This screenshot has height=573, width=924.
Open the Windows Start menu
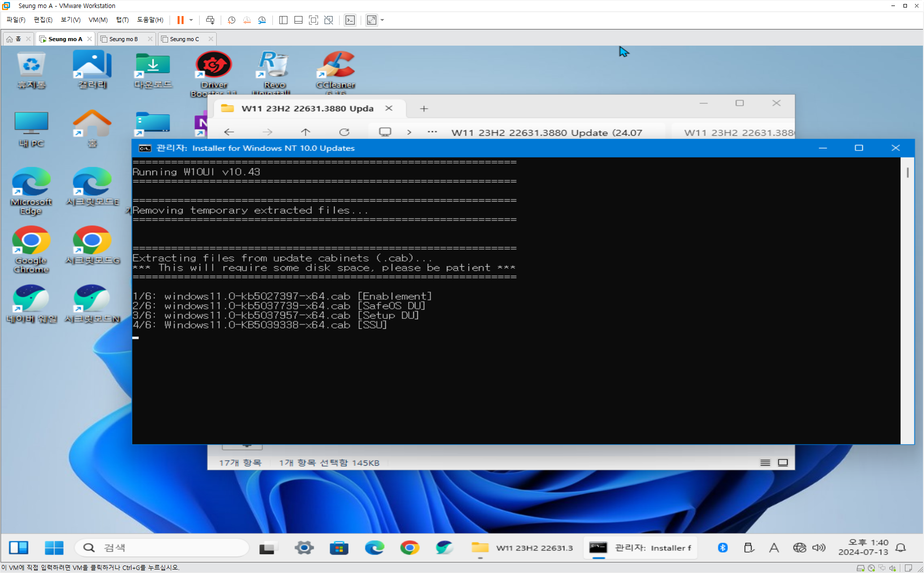[54, 547]
